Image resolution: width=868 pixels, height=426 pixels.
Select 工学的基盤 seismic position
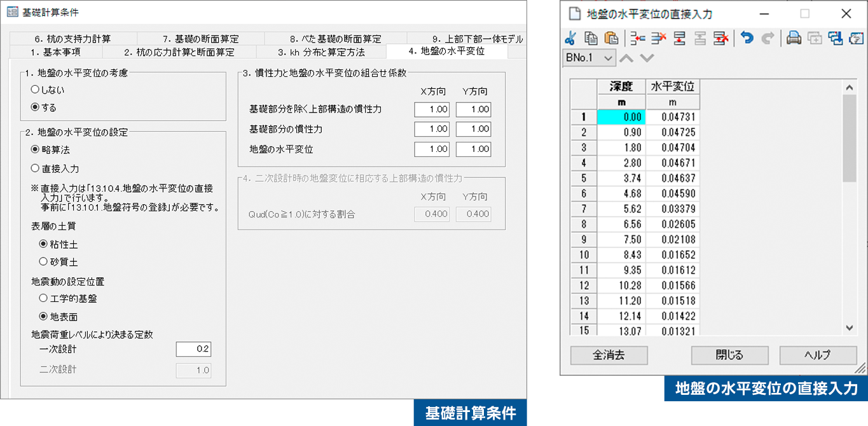[68, 298]
